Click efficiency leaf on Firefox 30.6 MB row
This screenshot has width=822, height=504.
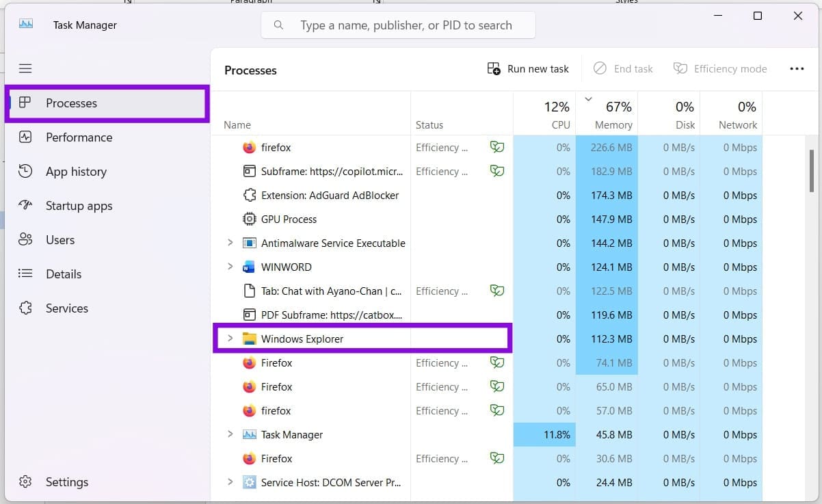497,458
